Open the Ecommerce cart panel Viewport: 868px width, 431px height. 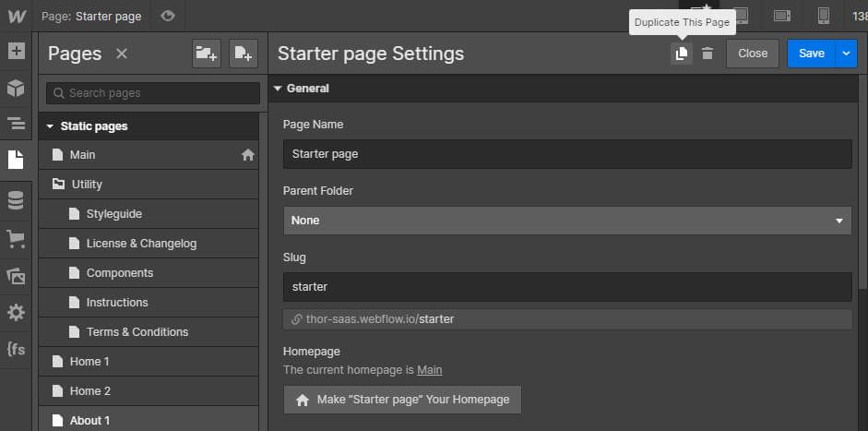tap(16, 239)
